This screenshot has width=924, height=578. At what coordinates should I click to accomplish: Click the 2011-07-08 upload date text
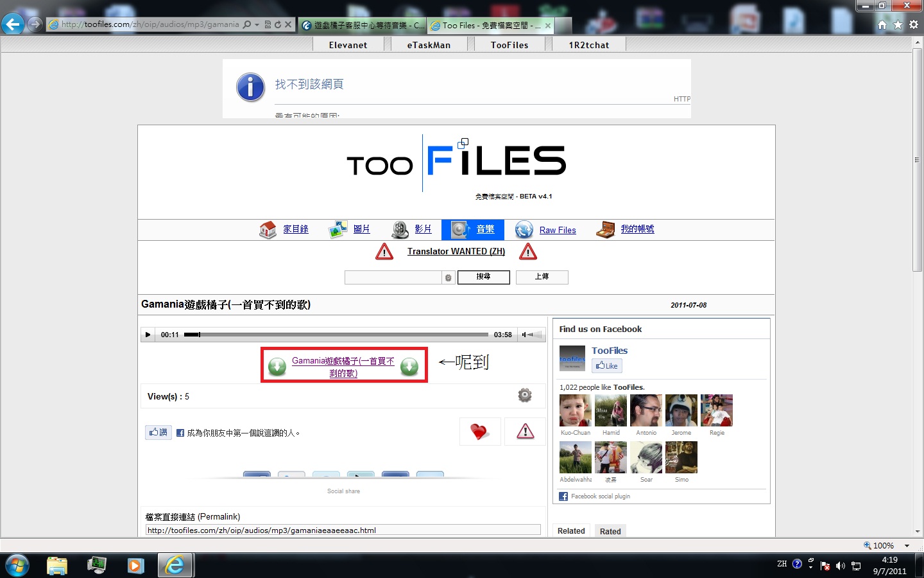[689, 305]
